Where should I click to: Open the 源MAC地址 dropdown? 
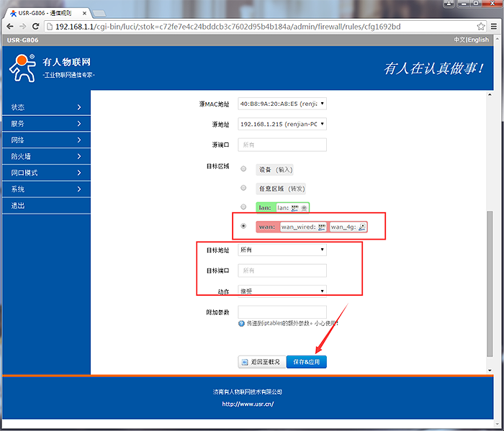(282, 104)
